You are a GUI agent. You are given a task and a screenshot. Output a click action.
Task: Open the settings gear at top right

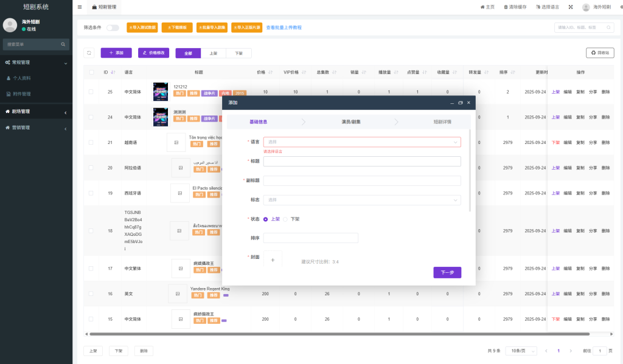tap(620, 7)
